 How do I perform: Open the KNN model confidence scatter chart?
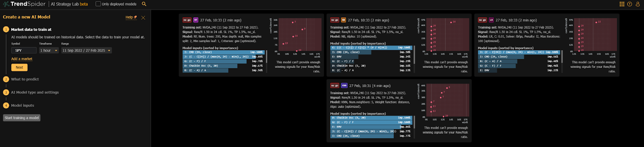point(448,100)
